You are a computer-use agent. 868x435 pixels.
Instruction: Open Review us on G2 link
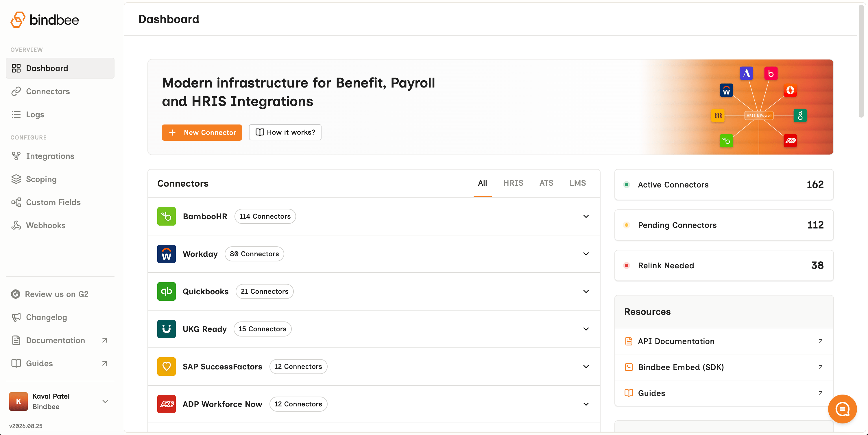click(x=60, y=294)
